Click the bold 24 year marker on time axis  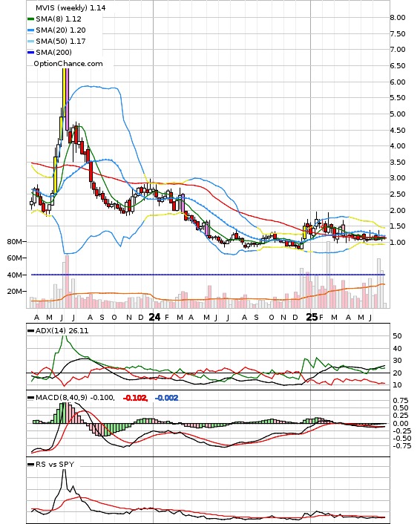point(154,317)
